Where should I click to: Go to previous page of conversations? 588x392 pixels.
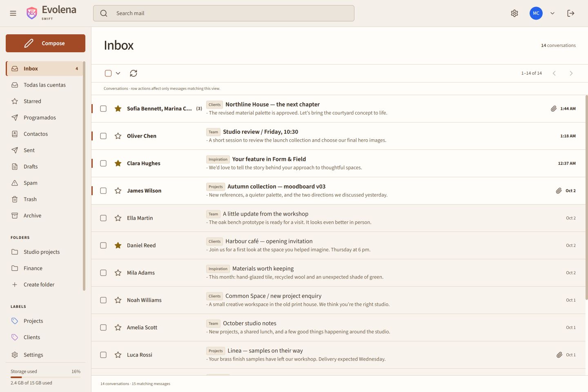(x=554, y=73)
